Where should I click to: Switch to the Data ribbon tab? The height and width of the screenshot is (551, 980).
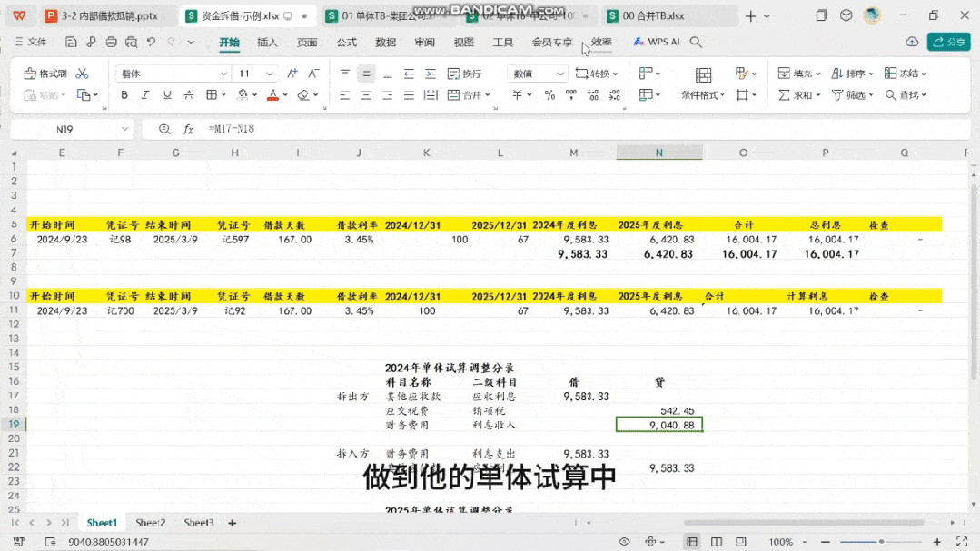click(386, 42)
